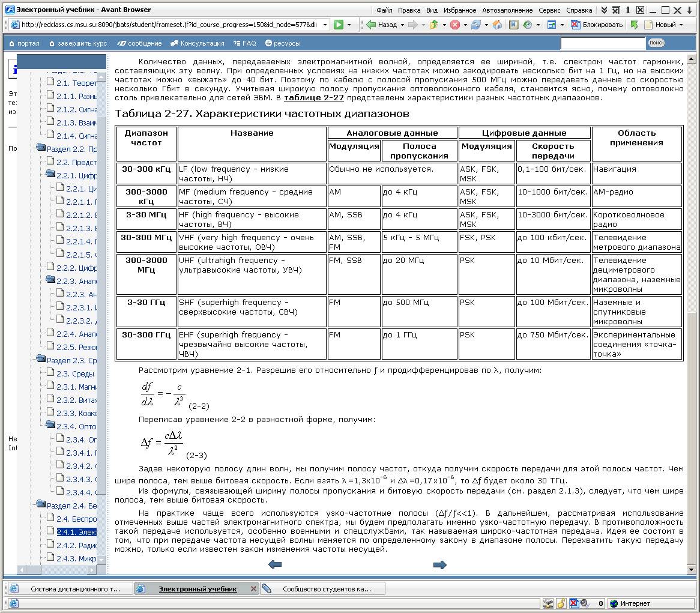This screenshot has height=613, width=700.
Task: Open dropdown next to the green Go button
Action: tap(349, 25)
